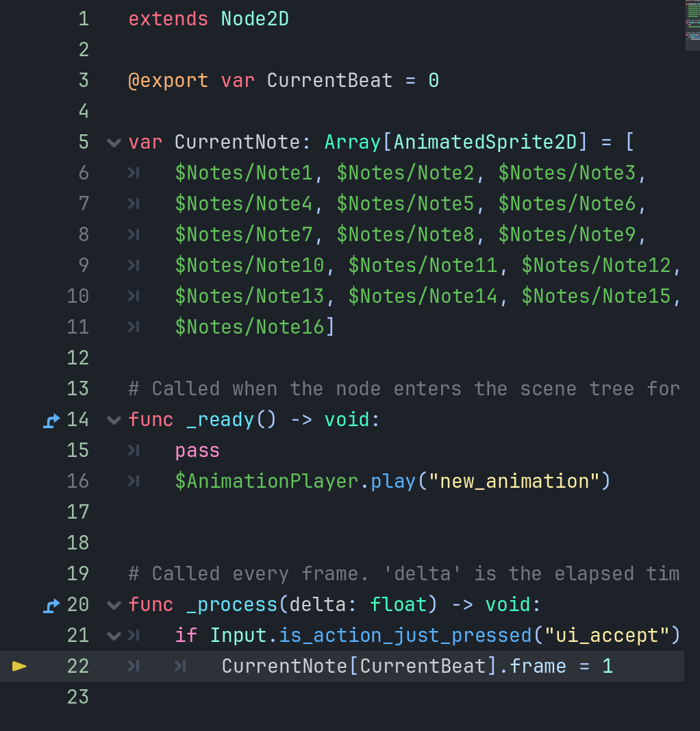Click the '$Notes/Note14' node path
The height and width of the screenshot is (731, 700).
point(423,296)
